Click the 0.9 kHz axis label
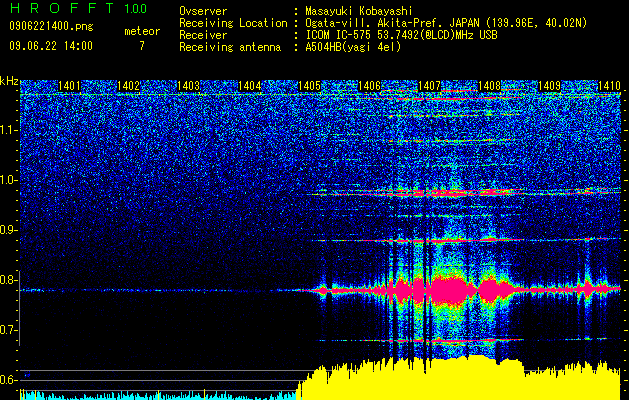This screenshot has height=400, width=629. coord(9,230)
